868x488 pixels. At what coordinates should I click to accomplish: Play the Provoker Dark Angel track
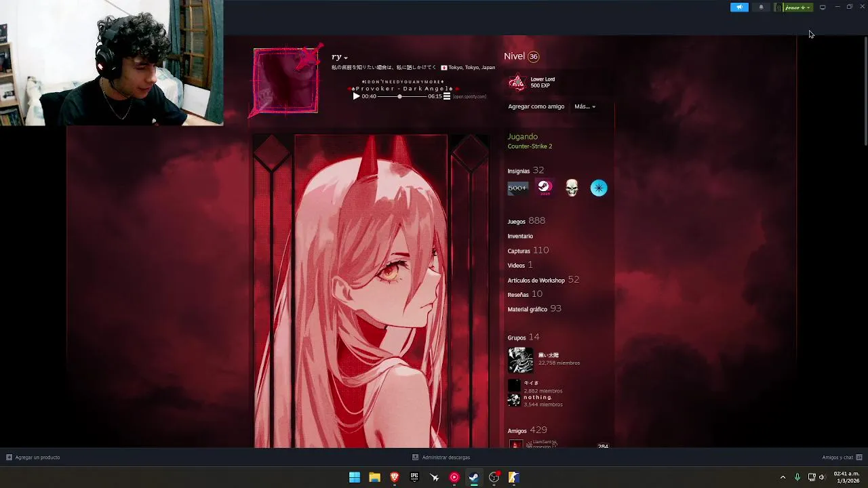tap(357, 96)
